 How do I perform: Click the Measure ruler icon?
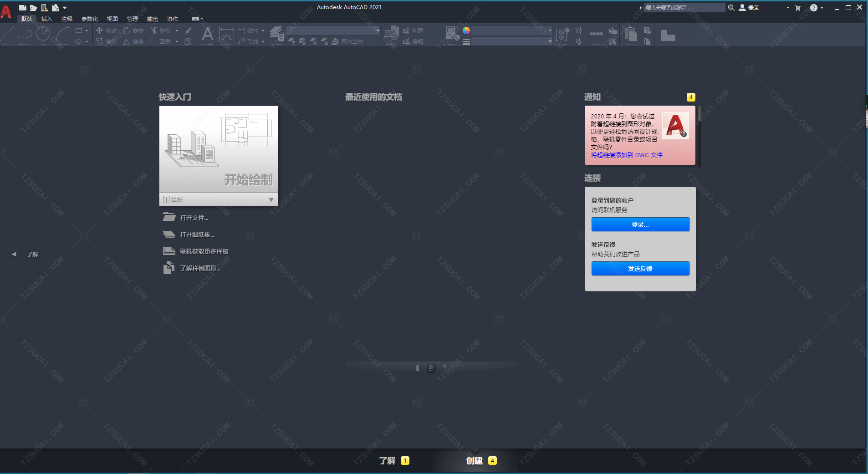597,34
